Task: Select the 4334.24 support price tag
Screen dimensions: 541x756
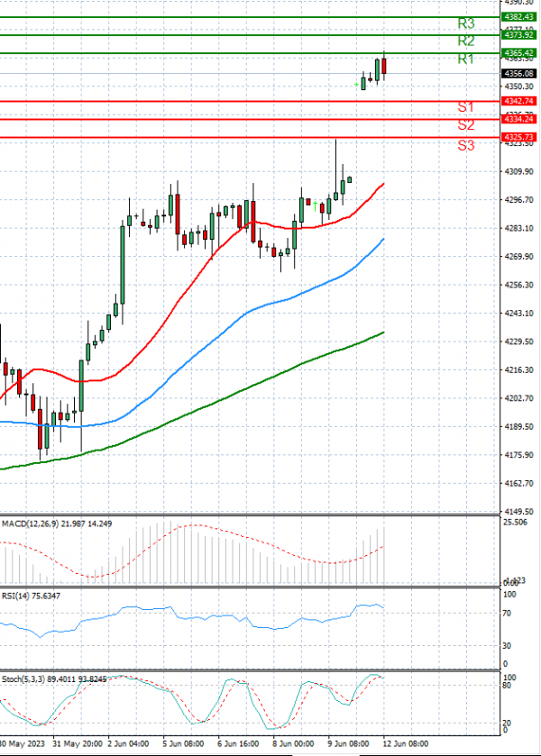Action: 518,119
